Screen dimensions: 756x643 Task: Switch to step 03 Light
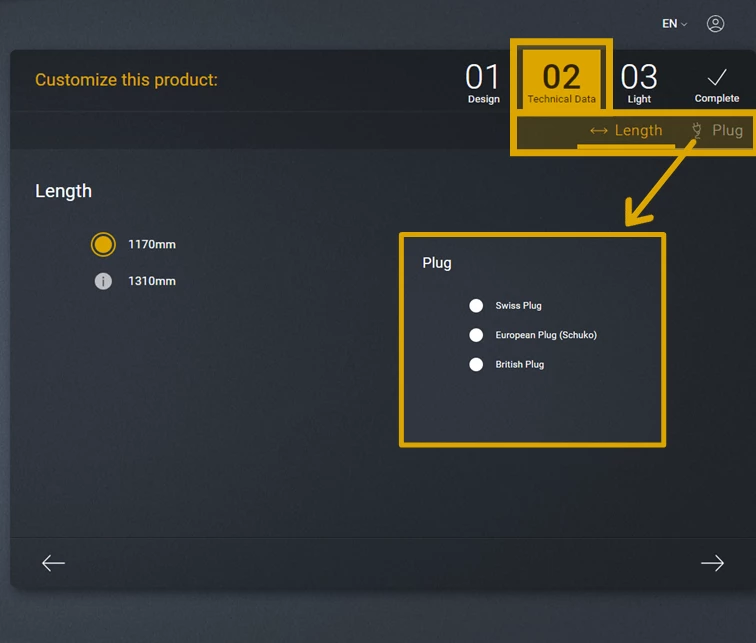pyautogui.click(x=639, y=82)
